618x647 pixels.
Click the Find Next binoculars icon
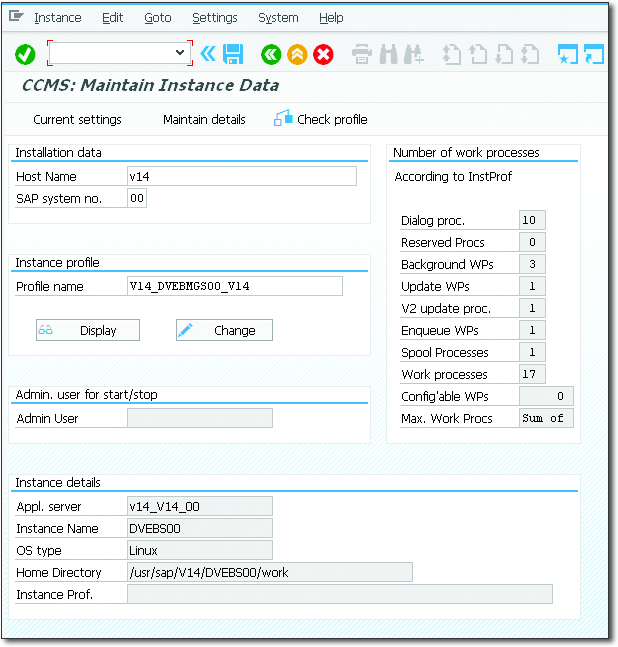click(x=414, y=54)
